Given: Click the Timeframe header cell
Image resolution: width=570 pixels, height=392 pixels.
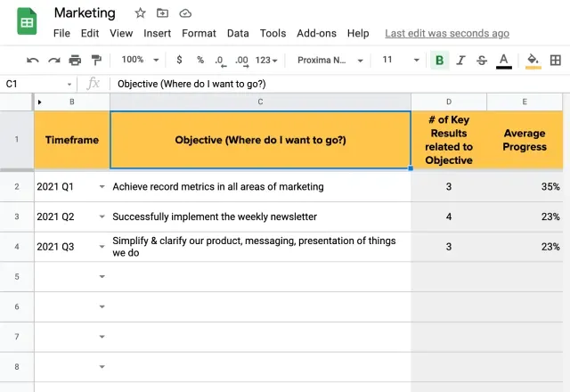Looking at the screenshot, I should pos(72,140).
